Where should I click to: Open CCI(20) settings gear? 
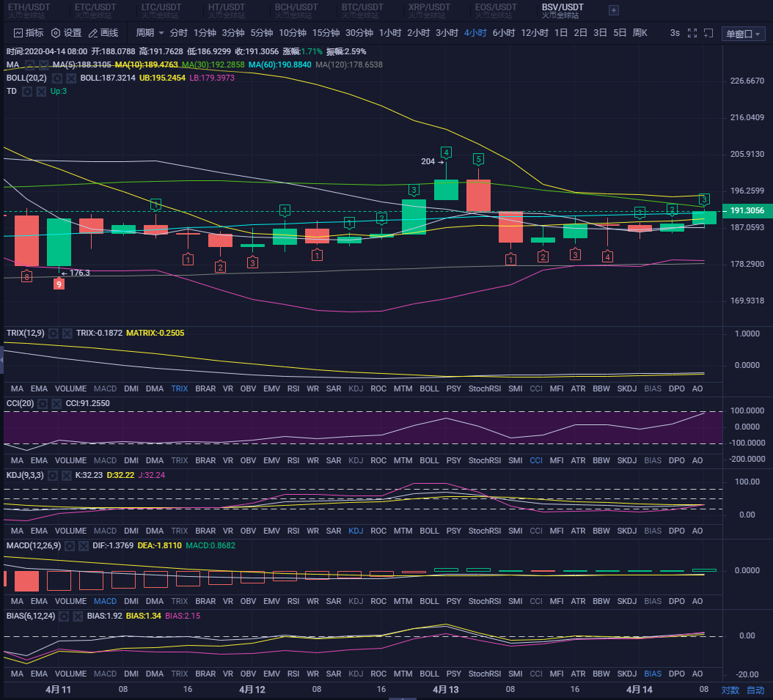click(x=43, y=403)
